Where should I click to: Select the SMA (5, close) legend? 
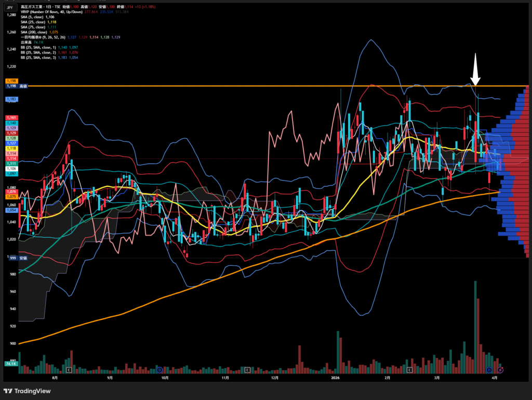[x=32, y=17]
